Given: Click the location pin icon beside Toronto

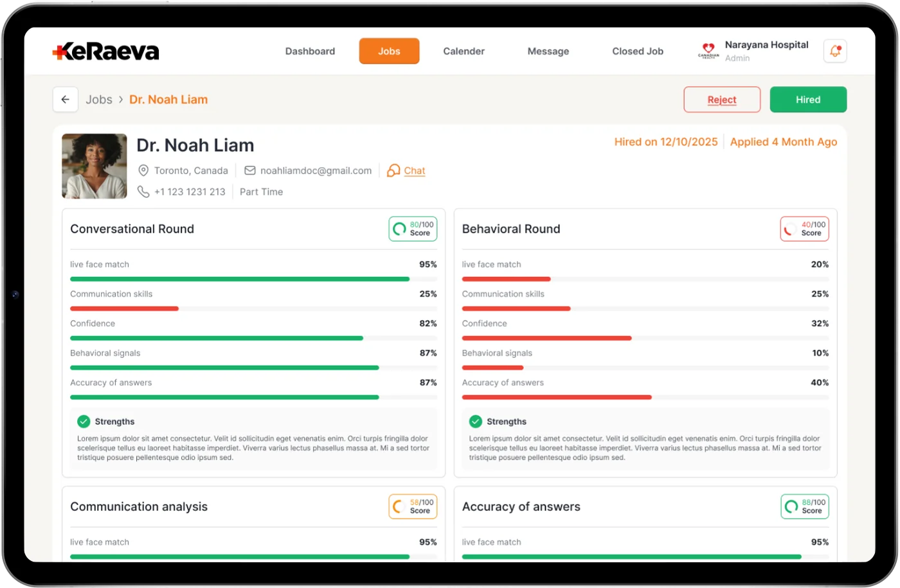Looking at the screenshot, I should click(x=143, y=170).
